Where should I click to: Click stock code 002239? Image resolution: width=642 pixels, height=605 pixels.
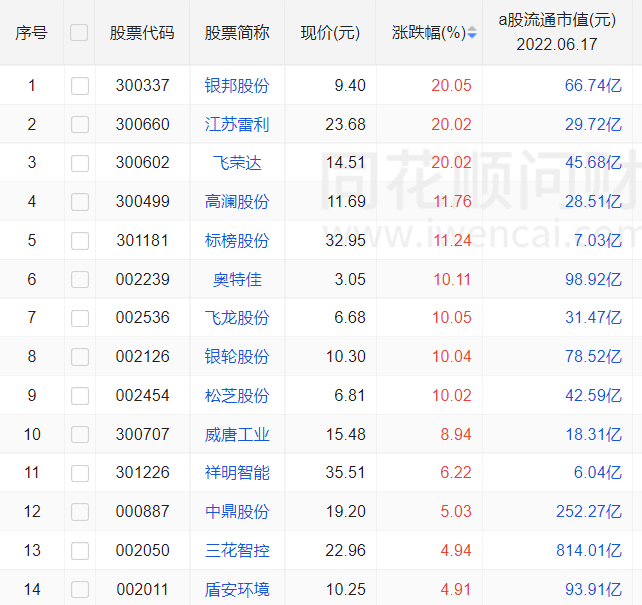pyautogui.click(x=142, y=280)
